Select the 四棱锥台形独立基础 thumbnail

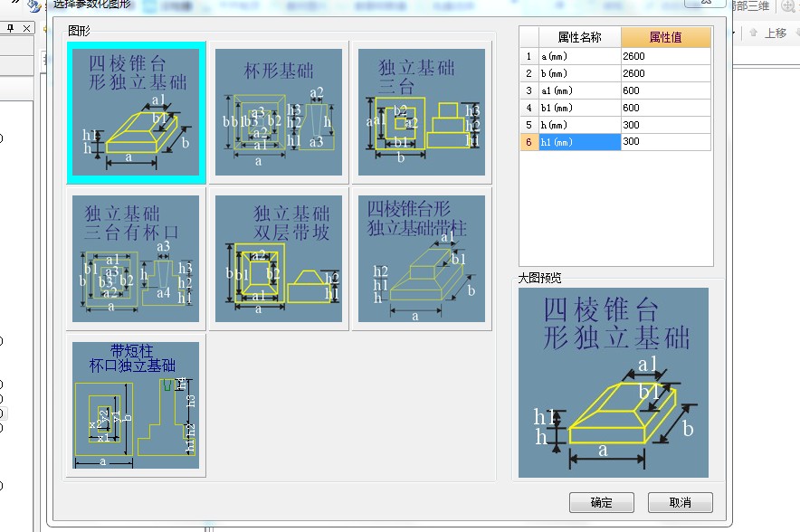[x=136, y=112]
